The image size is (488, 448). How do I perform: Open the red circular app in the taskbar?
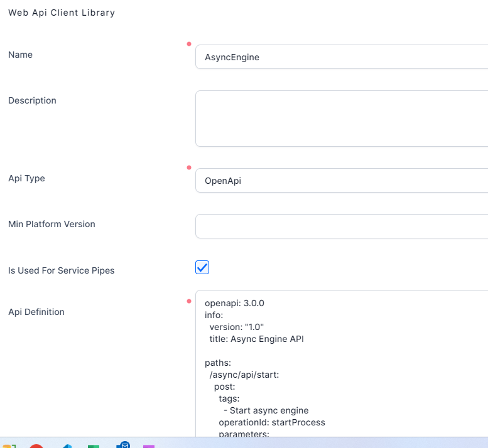tap(36, 445)
